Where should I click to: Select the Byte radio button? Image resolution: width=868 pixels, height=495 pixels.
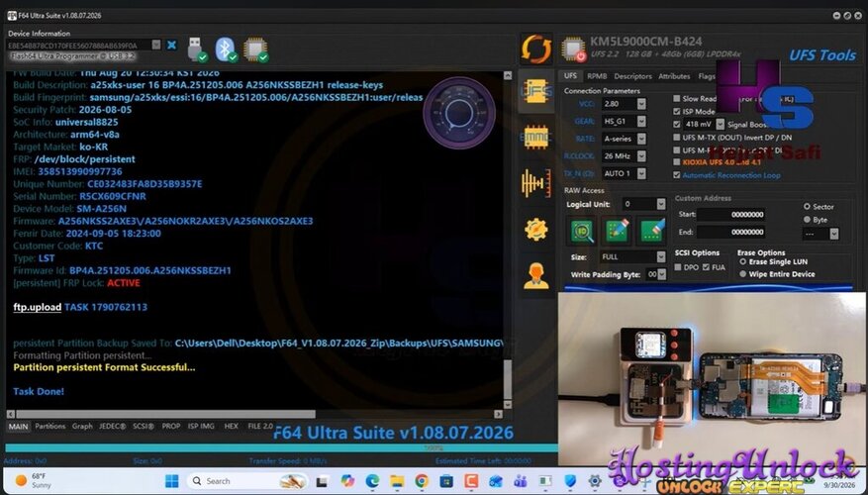click(x=807, y=220)
